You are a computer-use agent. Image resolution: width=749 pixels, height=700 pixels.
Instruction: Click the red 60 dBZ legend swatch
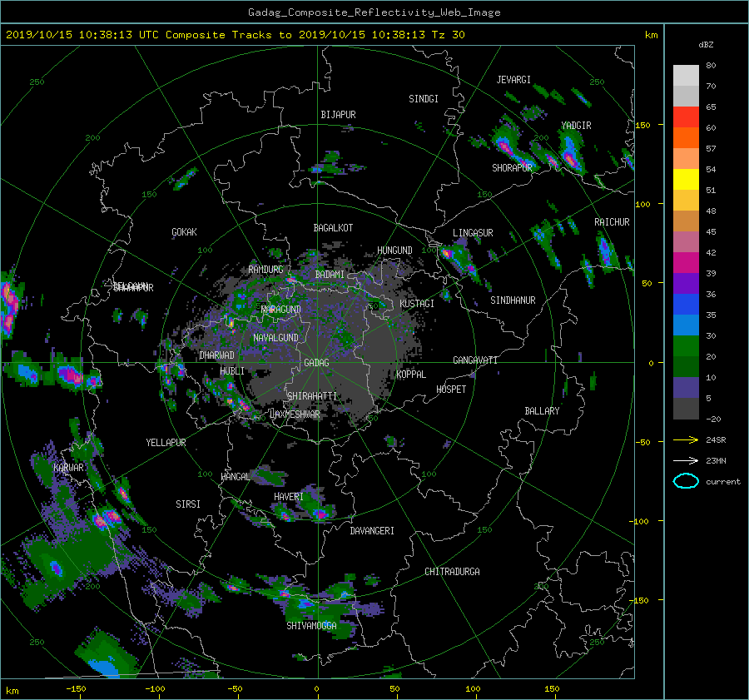point(686,117)
